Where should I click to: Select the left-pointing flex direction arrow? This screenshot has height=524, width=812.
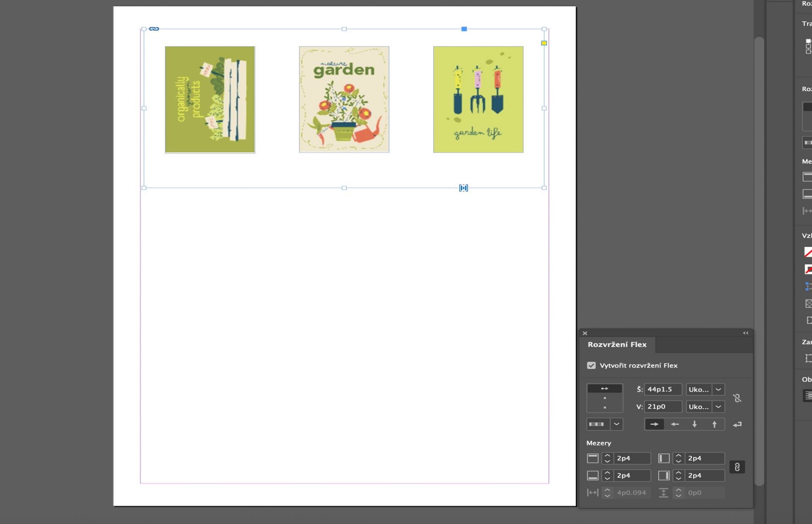tap(675, 424)
